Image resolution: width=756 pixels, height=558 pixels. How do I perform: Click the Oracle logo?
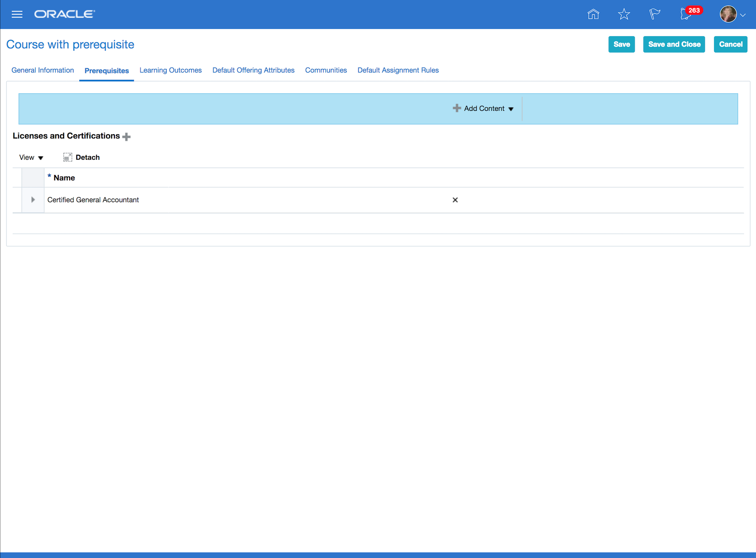(x=65, y=14)
